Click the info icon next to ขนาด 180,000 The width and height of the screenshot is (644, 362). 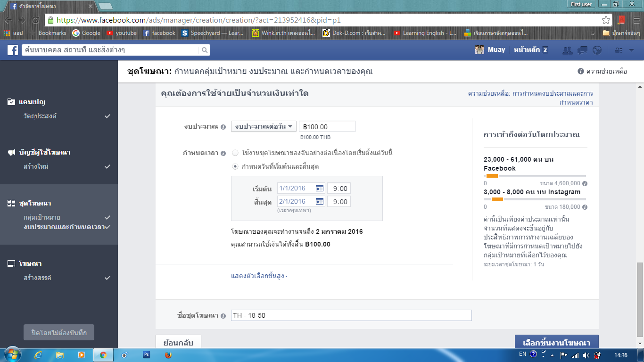(x=585, y=207)
